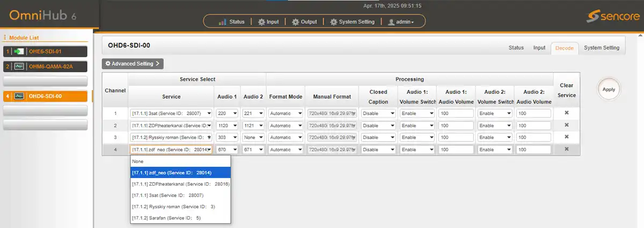Open channel 4 Format Mode dropdown
The image size is (644, 228).
pos(286,150)
